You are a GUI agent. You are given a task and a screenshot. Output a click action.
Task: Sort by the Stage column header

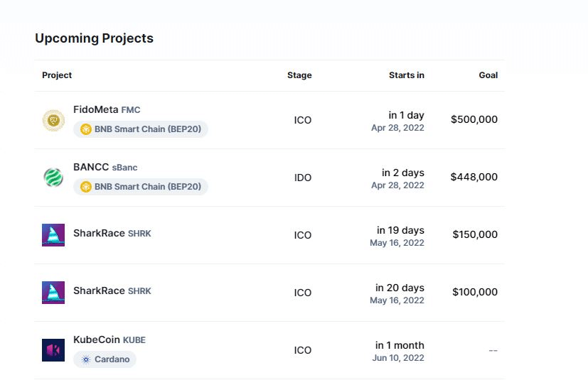pyautogui.click(x=299, y=75)
